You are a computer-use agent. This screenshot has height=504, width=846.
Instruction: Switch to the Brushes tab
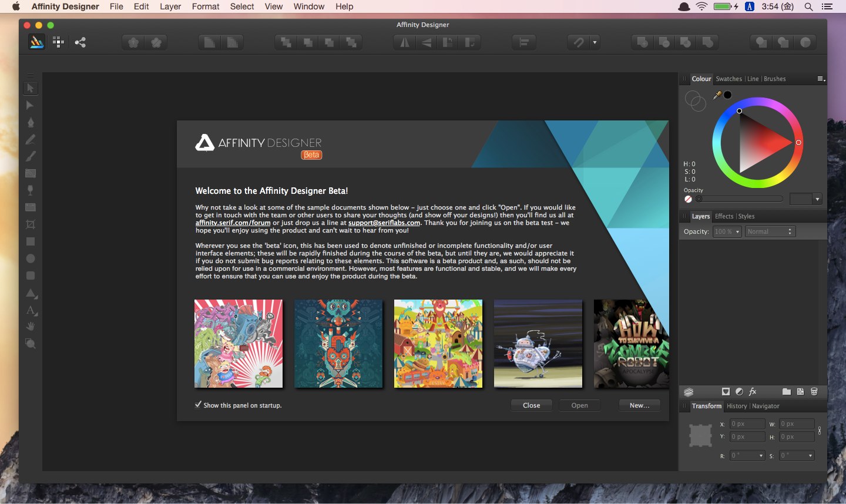click(x=775, y=79)
